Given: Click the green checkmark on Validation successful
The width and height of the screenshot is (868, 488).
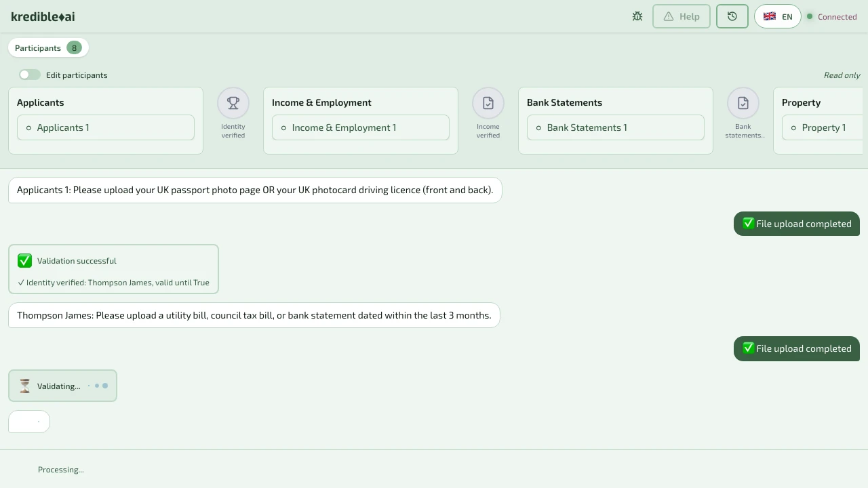Looking at the screenshot, I should 25,261.
